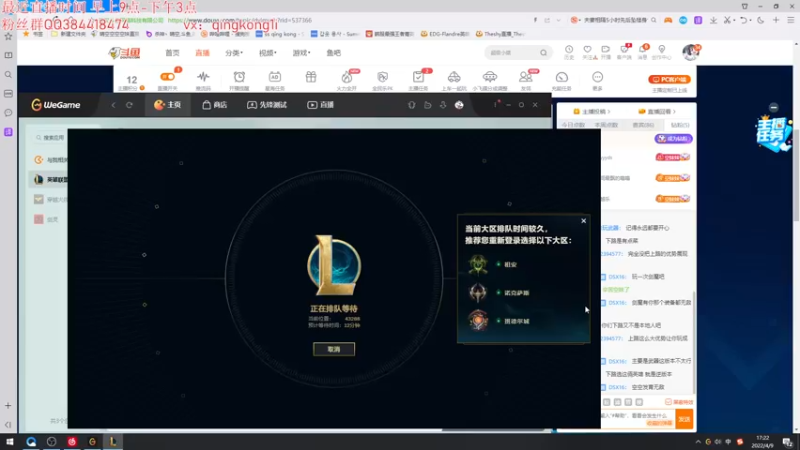
Task: Open 更多 more options icon
Action: pyautogui.click(x=597, y=77)
